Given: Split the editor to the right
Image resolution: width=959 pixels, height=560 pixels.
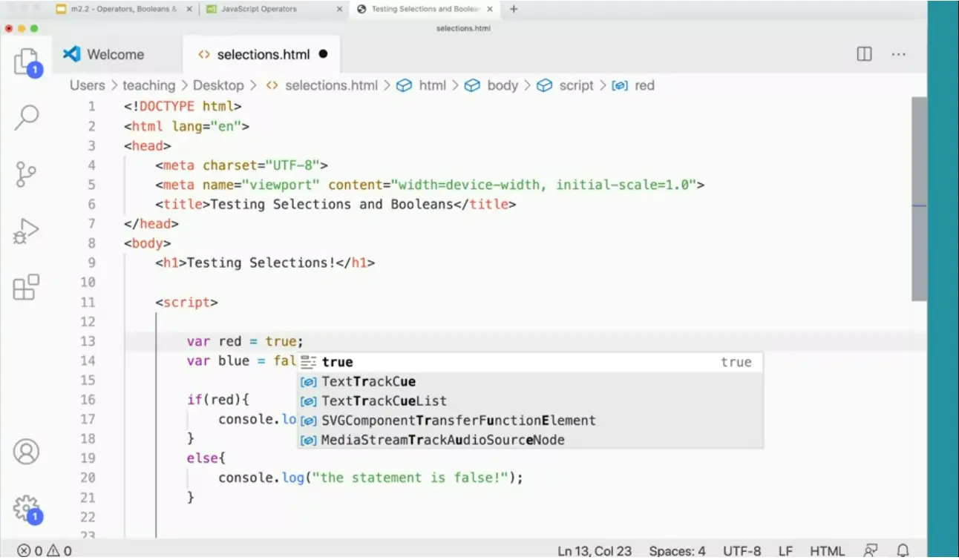Looking at the screenshot, I should coord(864,54).
